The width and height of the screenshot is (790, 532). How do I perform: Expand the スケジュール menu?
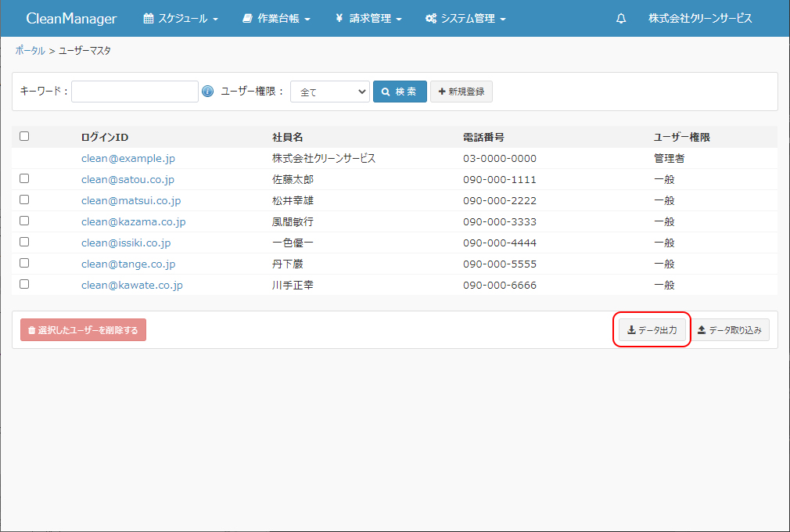tap(181, 19)
